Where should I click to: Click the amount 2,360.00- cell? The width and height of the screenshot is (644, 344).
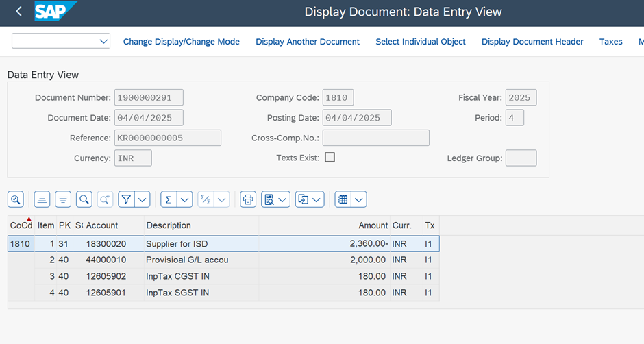[325, 244]
